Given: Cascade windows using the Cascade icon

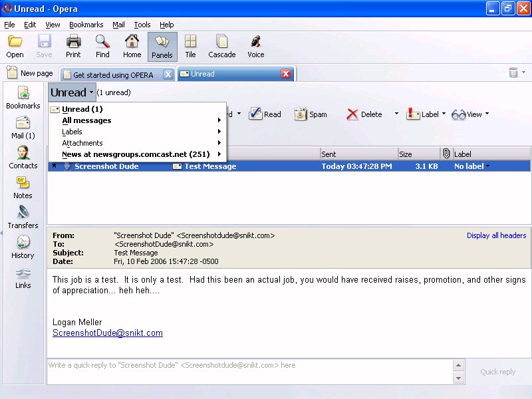Looking at the screenshot, I should coord(222,47).
